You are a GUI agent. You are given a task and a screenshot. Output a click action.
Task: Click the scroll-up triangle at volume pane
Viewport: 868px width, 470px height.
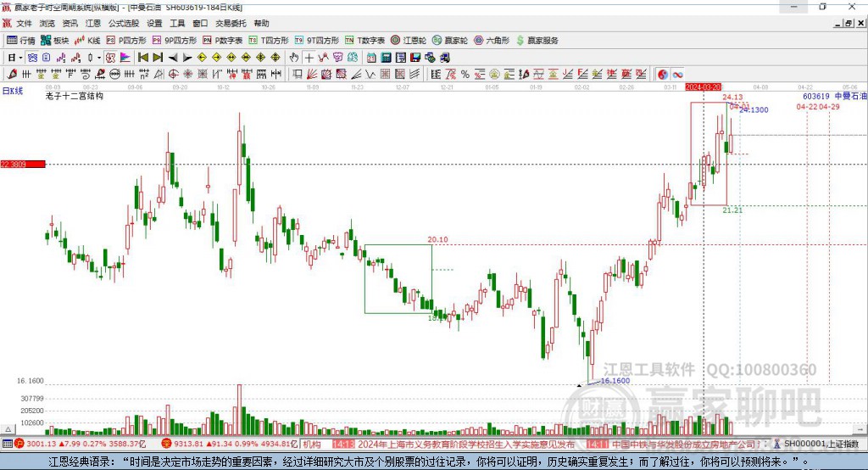tap(8, 429)
